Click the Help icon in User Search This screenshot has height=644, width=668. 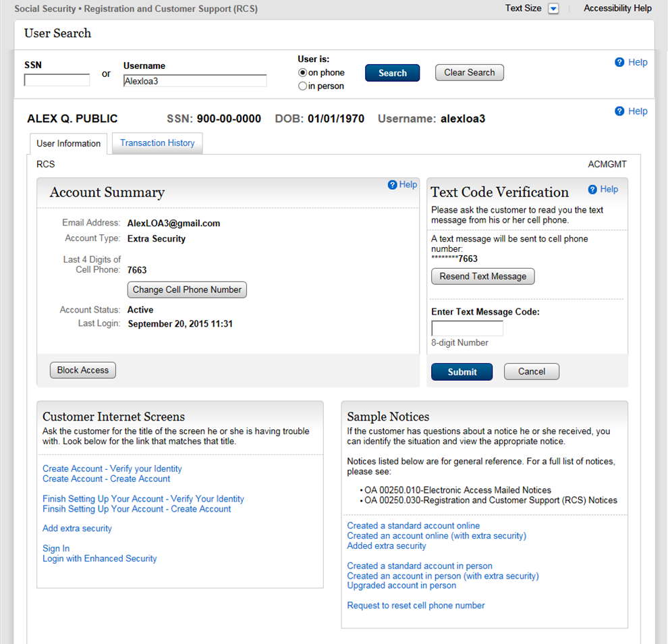coord(619,62)
